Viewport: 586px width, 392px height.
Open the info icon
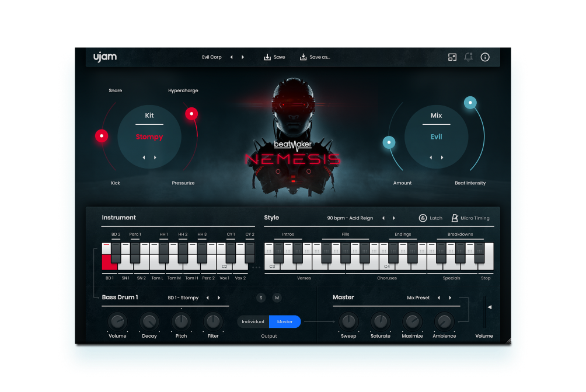485,57
